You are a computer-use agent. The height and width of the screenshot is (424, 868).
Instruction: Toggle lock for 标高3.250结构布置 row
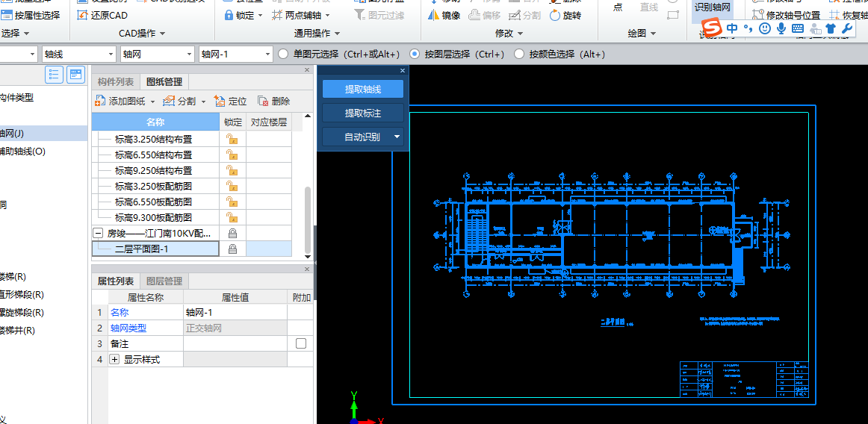click(x=232, y=139)
